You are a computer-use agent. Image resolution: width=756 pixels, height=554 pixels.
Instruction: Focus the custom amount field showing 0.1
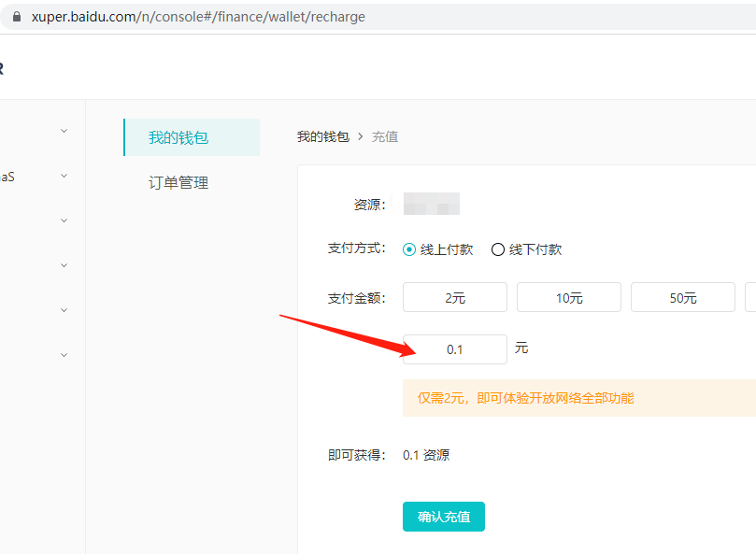point(455,349)
